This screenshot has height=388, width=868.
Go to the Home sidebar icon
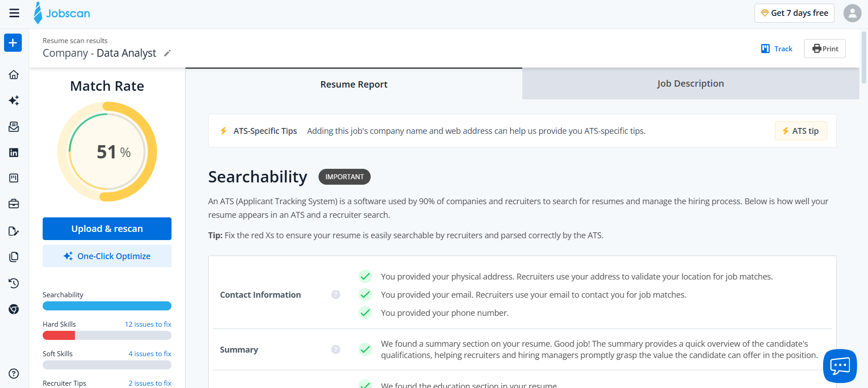pos(14,74)
